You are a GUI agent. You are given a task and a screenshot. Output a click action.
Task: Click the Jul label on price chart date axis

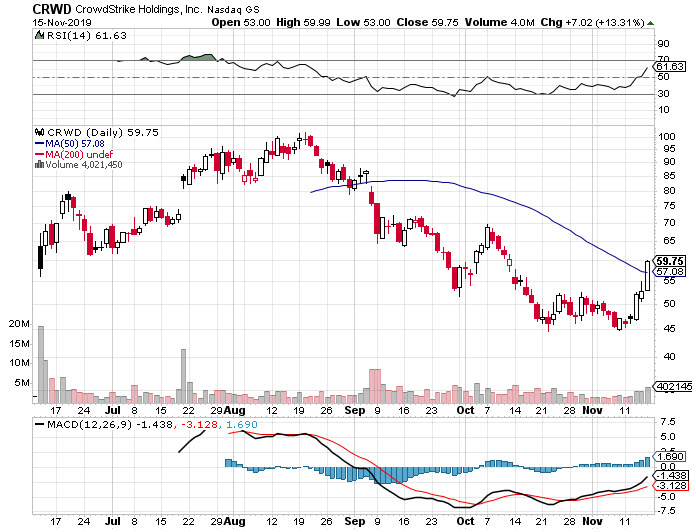click(x=113, y=410)
